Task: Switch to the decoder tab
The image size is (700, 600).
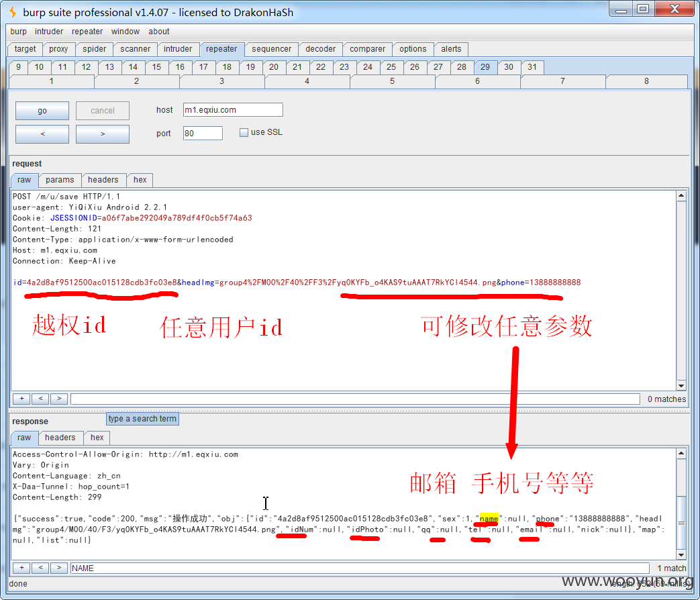Action: point(321,49)
